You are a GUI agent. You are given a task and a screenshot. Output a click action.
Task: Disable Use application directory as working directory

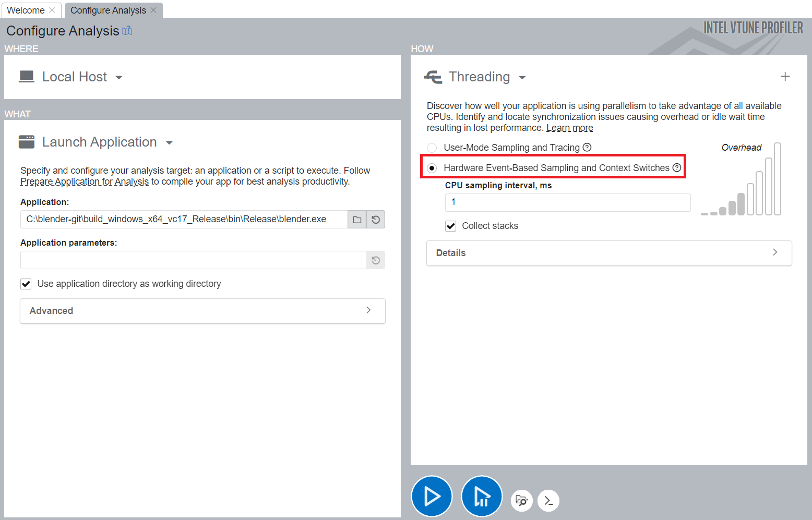pos(26,284)
